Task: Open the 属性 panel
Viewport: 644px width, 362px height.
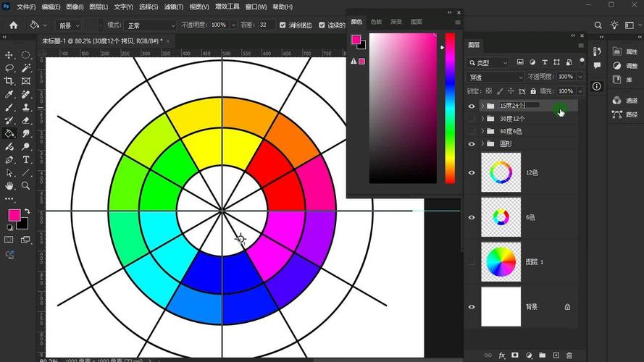Action: (625, 51)
